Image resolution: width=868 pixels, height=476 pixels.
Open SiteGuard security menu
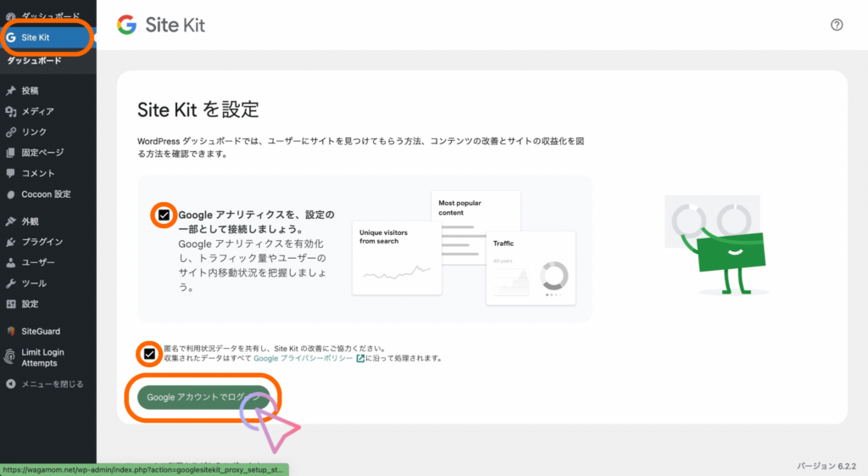coord(41,331)
